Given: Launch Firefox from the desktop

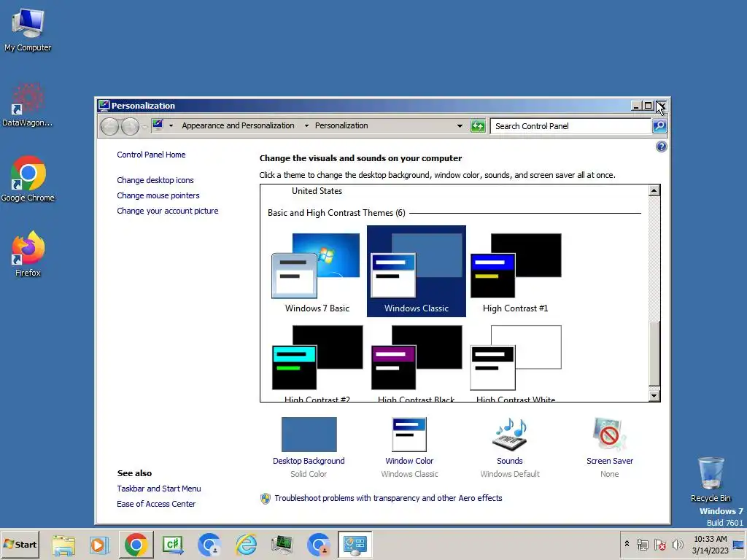Looking at the screenshot, I should click(28, 254).
